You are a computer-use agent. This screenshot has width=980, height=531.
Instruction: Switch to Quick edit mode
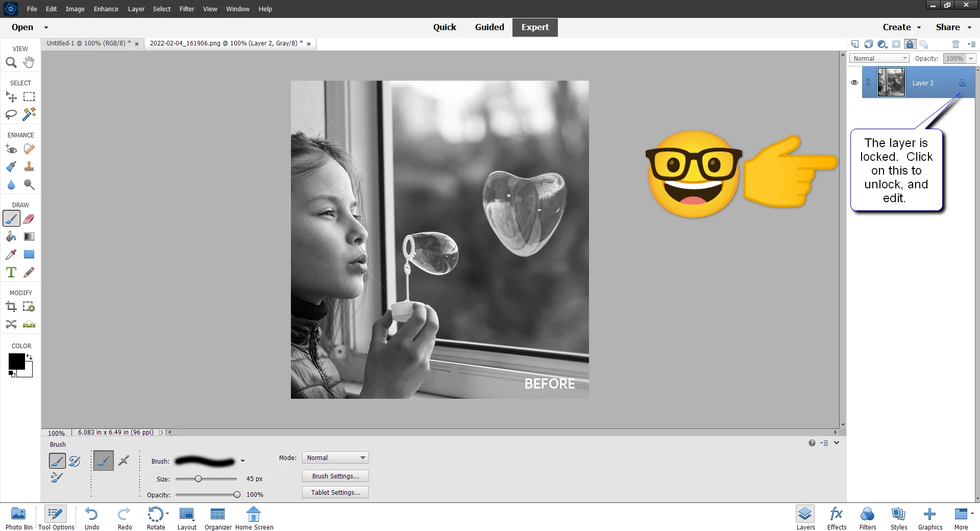[445, 28]
